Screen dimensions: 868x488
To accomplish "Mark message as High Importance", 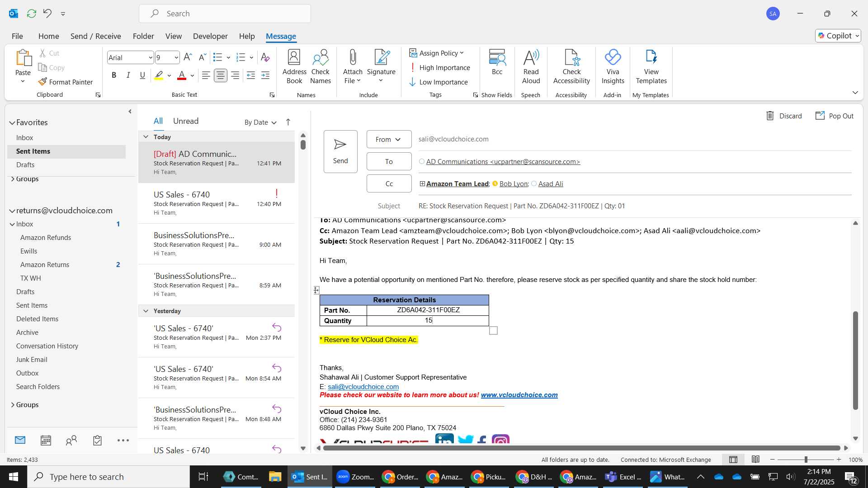I will (x=439, y=67).
